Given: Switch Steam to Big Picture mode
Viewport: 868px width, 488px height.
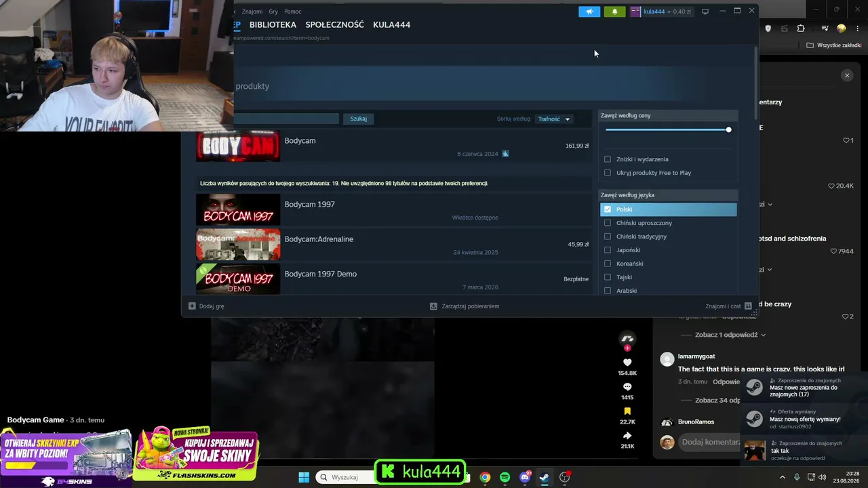Looking at the screenshot, I should click(x=705, y=12).
